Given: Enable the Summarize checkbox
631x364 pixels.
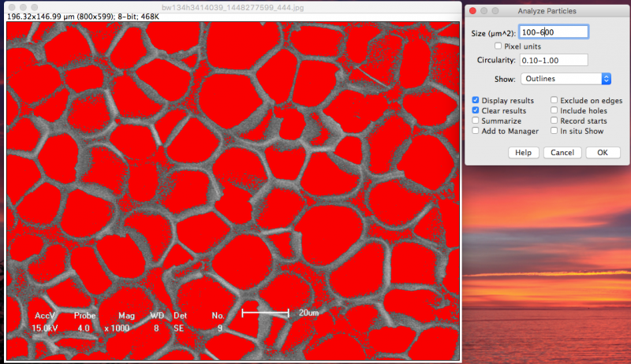Looking at the screenshot, I should [x=476, y=121].
